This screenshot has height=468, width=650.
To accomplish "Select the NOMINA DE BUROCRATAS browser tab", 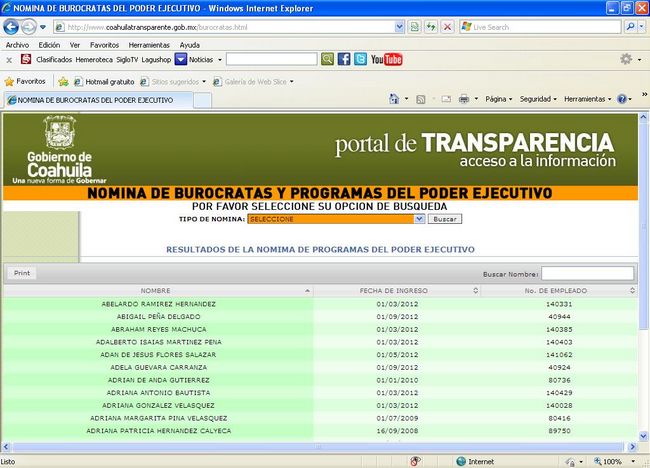I will 90,100.
